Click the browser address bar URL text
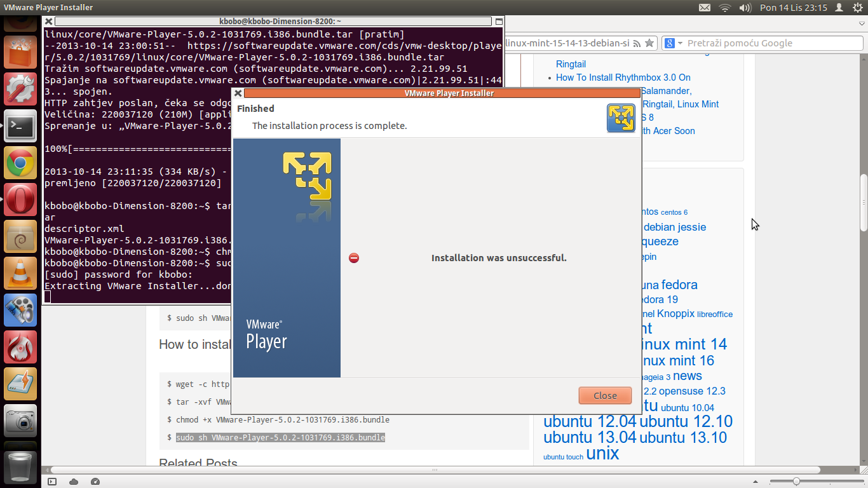The height and width of the screenshot is (488, 868). 567,43
